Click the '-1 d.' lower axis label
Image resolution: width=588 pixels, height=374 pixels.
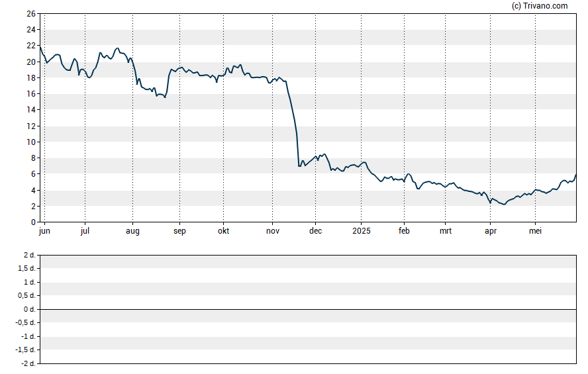point(28,336)
